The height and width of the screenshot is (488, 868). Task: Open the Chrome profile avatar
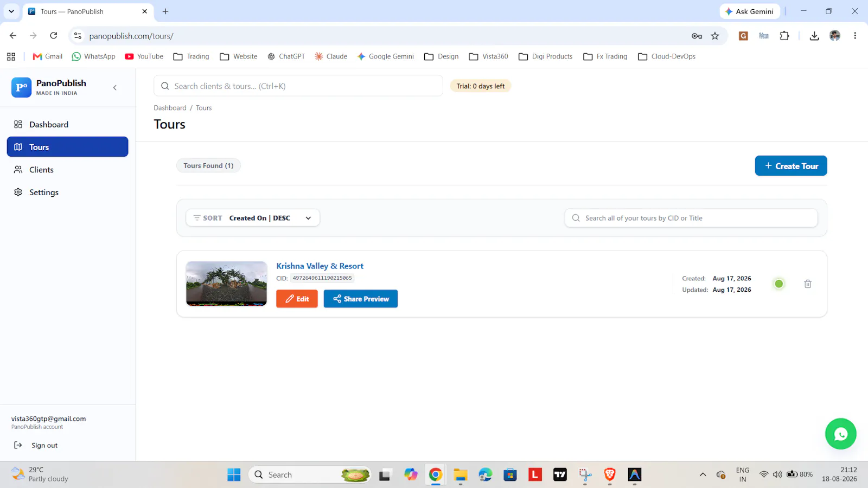[x=835, y=36]
